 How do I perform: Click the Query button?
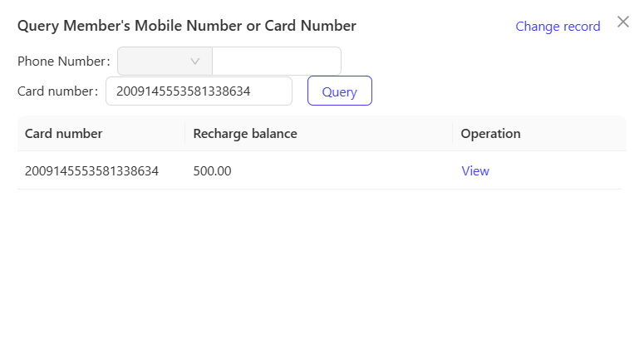click(340, 91)
